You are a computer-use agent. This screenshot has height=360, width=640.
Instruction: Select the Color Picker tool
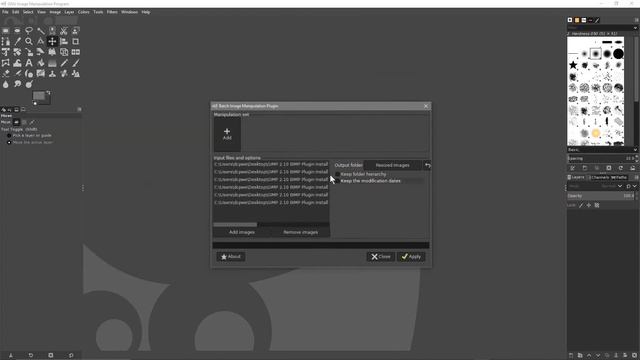click(17, 41)
